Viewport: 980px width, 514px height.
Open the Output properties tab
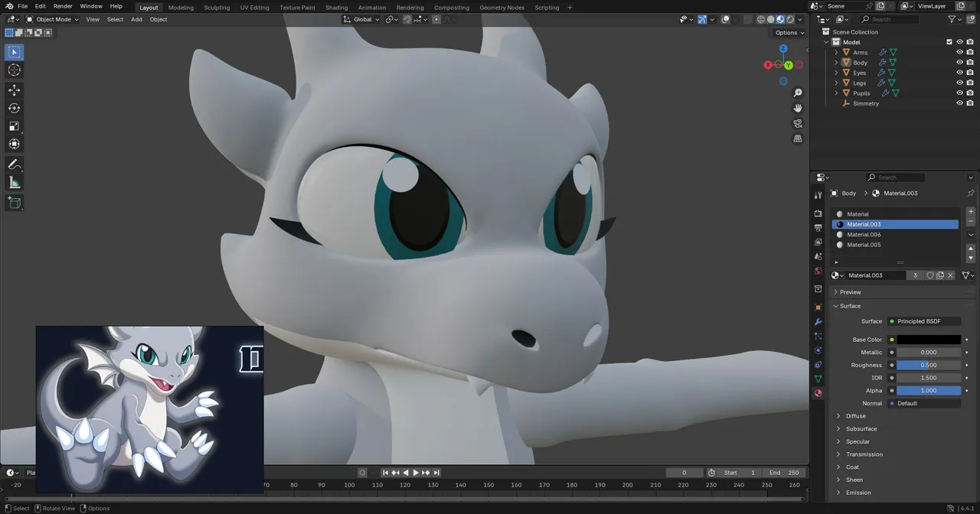click(818, 227)
